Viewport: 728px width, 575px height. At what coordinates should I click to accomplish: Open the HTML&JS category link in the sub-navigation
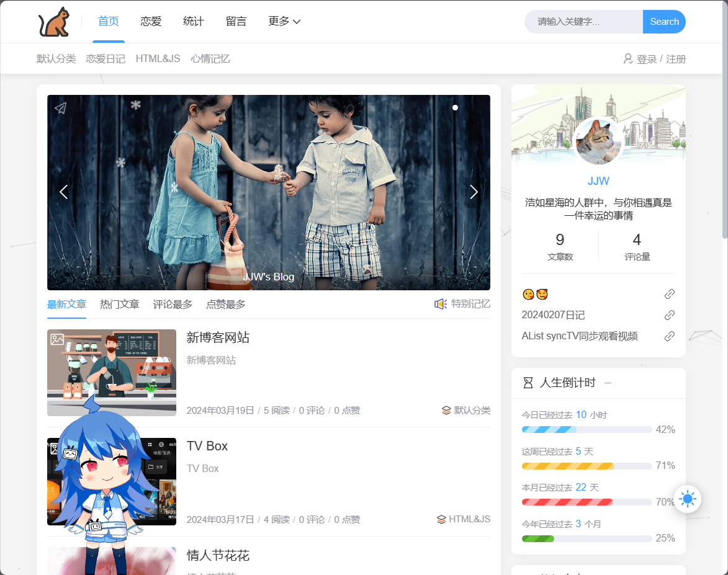point(158,59)
